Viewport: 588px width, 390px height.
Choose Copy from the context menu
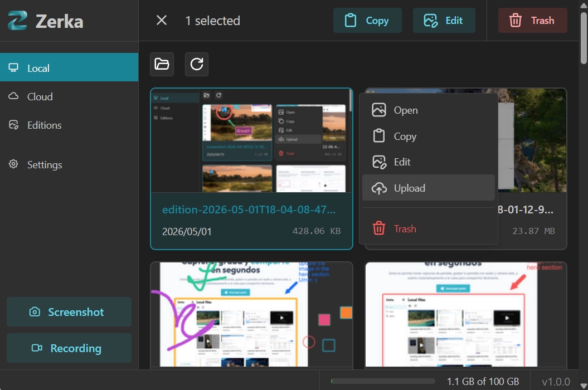pos(428,136)
